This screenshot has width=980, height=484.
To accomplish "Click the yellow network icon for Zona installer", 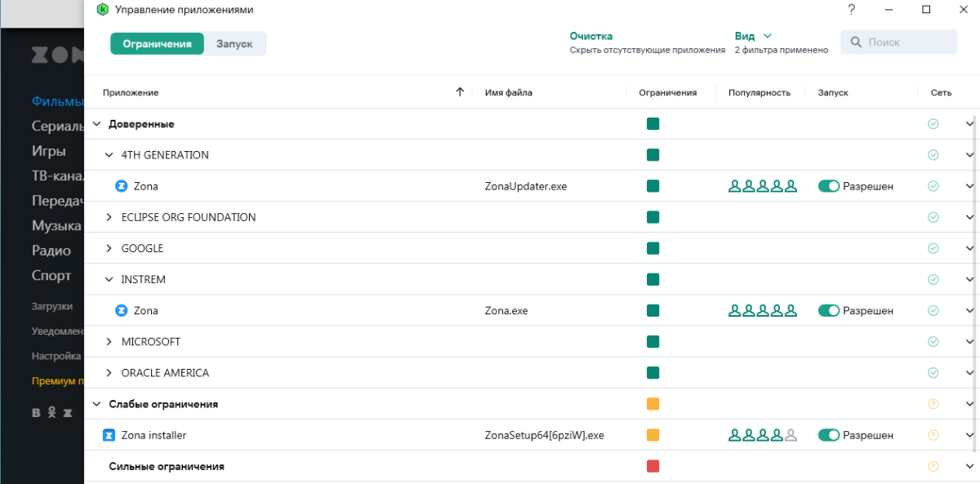I will 933,435.
